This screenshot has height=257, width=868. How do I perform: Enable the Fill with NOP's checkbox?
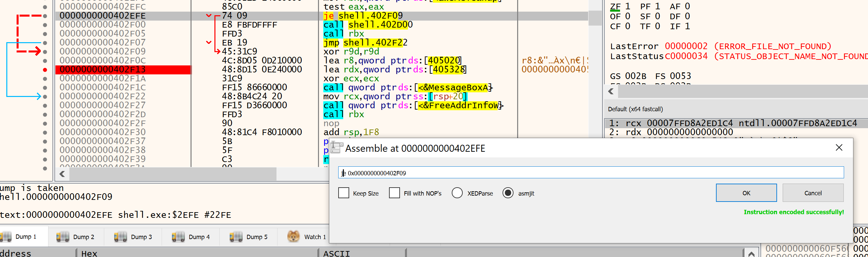pos(394,193)
